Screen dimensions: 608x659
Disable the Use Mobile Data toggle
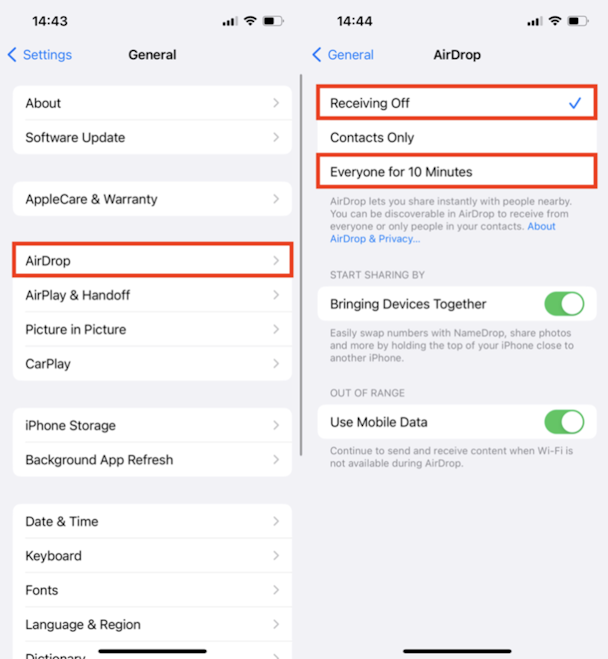(x=564, y=422)
